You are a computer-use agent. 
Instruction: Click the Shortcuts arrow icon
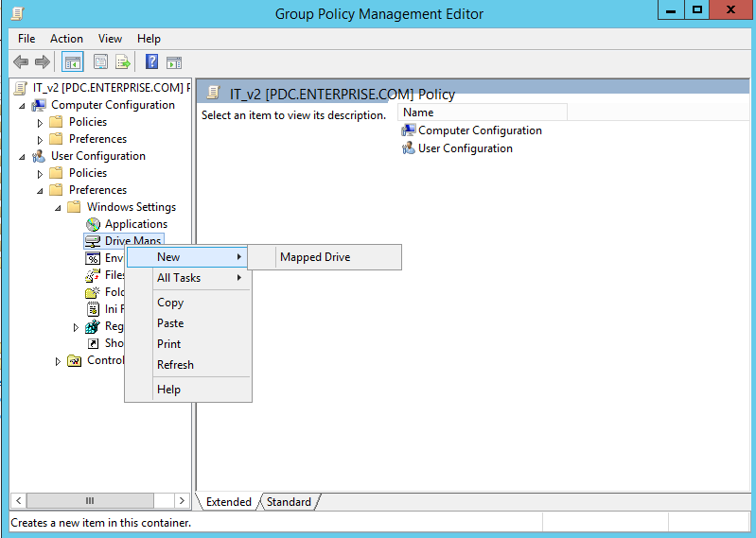[93, 343]
